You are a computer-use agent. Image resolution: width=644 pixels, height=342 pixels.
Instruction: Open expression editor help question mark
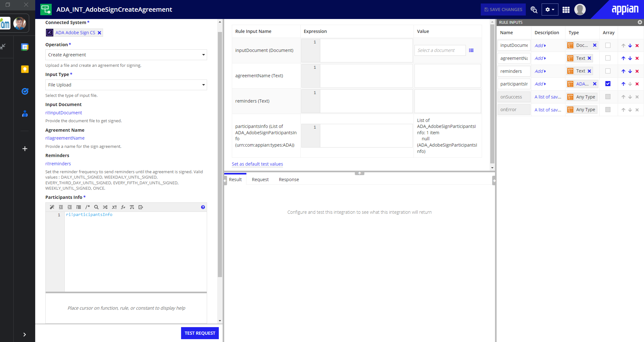click(x=203, y=207)
